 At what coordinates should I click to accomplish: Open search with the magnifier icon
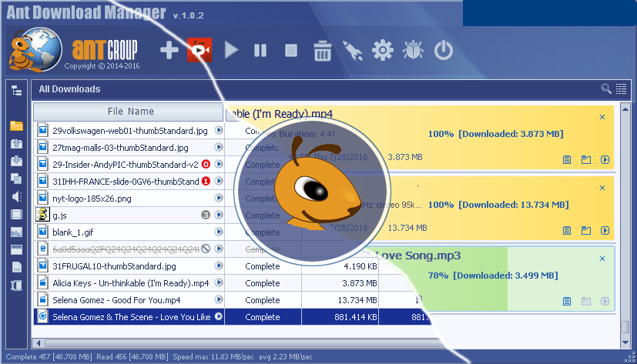click(x=606, y=88)
